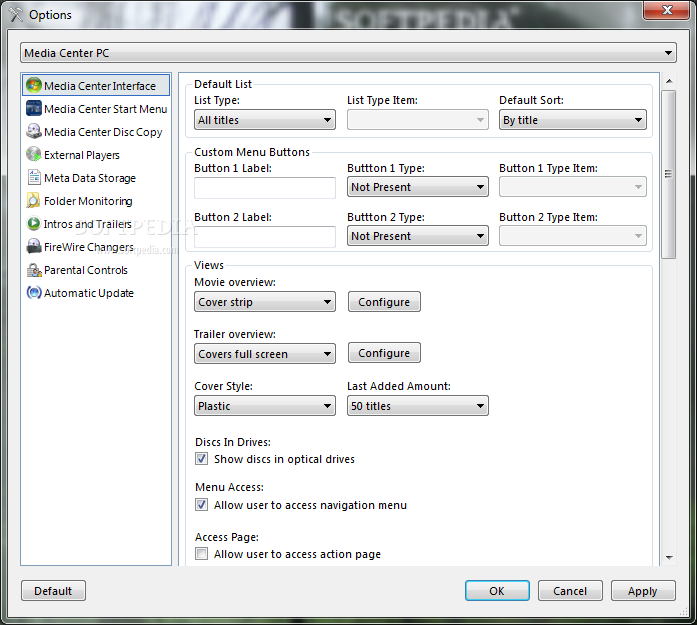The width and height of the screenshot is (697, 625).
Task: Close the Options dialog
Action: [x=667, y=10]
